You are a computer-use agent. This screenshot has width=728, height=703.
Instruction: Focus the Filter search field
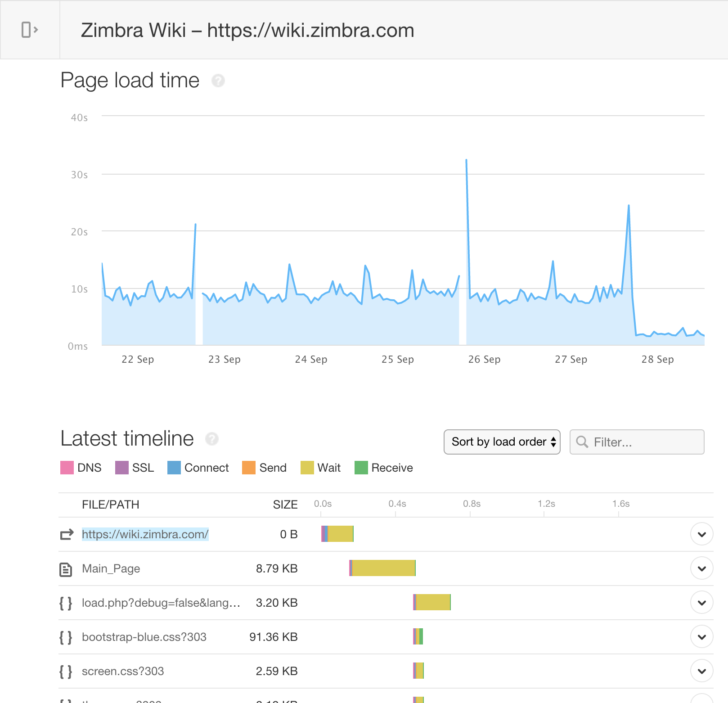(643, 442)
